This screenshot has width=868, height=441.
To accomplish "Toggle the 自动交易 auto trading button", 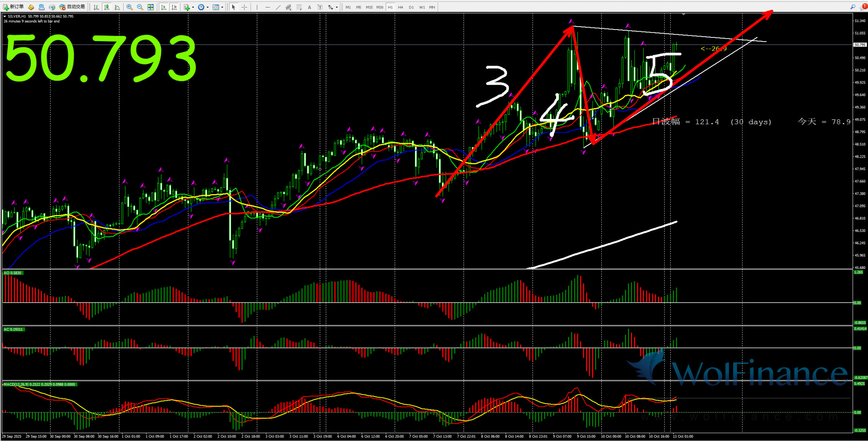I will click(x=72, y=7).
